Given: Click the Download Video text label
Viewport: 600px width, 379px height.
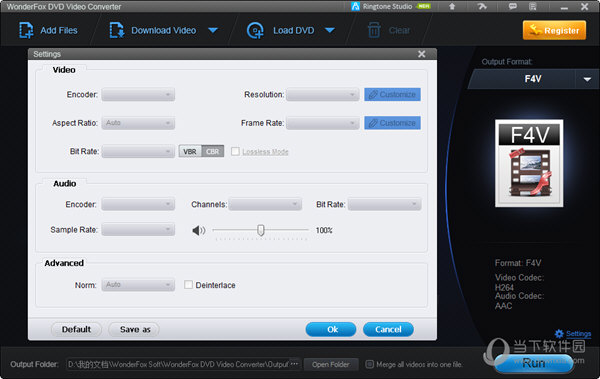Looking at the screenshot, I should [164, 30].
